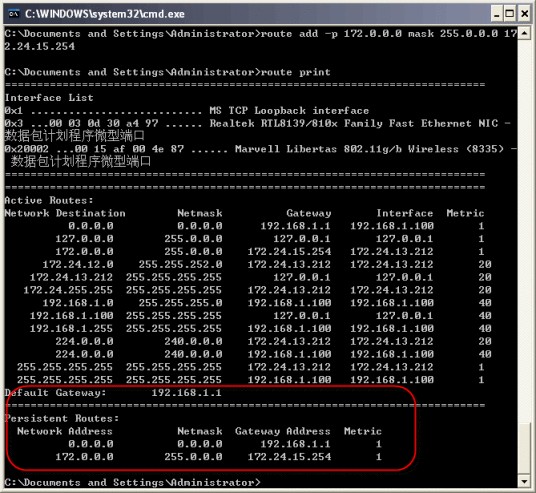The width and height of the screenshot is (536, 493).
Task: Click the Marvell Libertas Wireless interface line
Action: click(x=260, y=155)
